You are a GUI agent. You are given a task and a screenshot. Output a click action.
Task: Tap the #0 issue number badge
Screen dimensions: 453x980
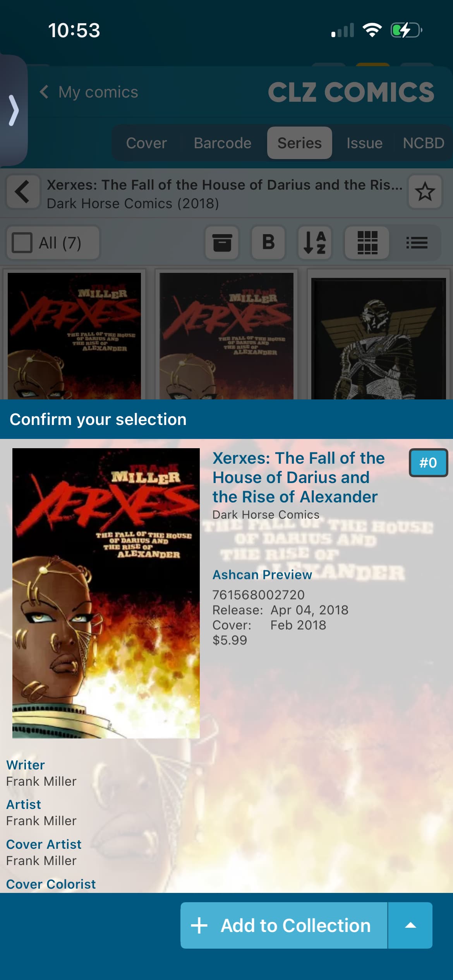pyautogui.click(x=428, y=463)
